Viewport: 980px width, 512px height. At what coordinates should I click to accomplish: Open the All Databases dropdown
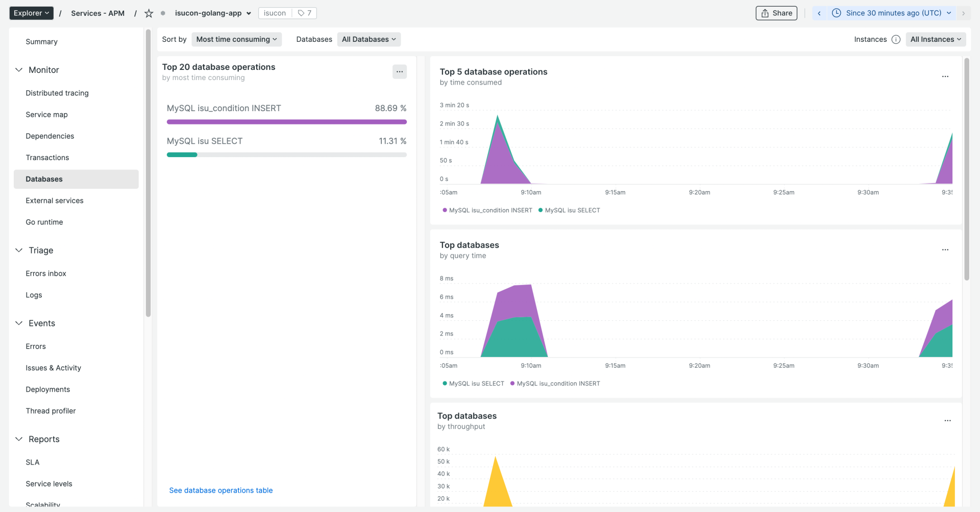tap(369, 39)
